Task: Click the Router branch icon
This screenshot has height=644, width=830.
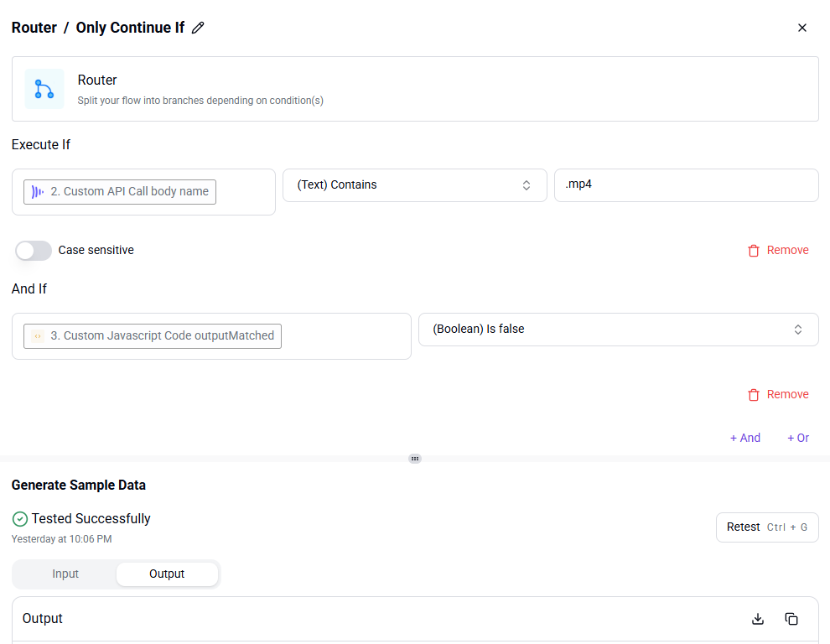Action: pos(44,89)
